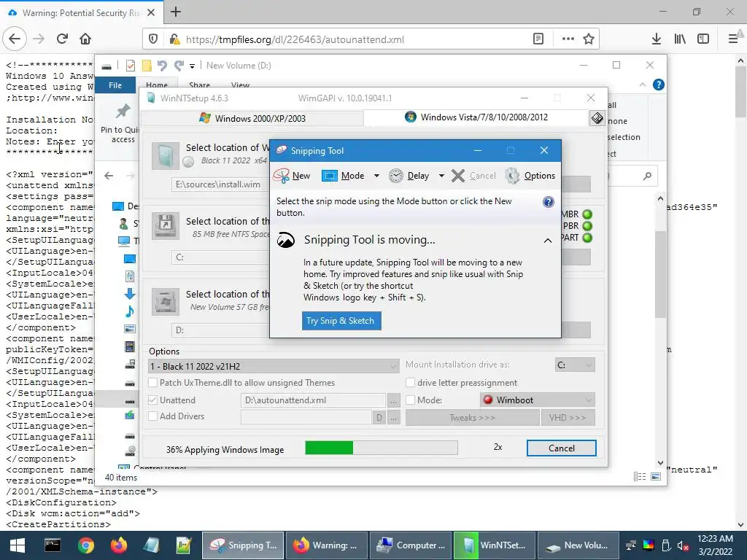
Task: Click the Tweaks >>> button
Action: click(472, 418)
